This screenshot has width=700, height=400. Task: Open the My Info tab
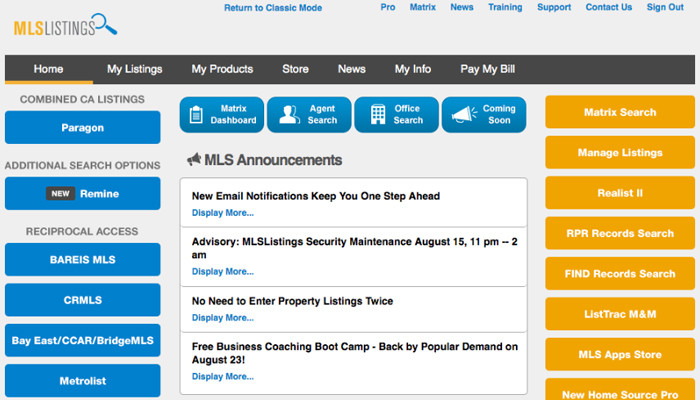pyautogui.click(x=412, y=69)
